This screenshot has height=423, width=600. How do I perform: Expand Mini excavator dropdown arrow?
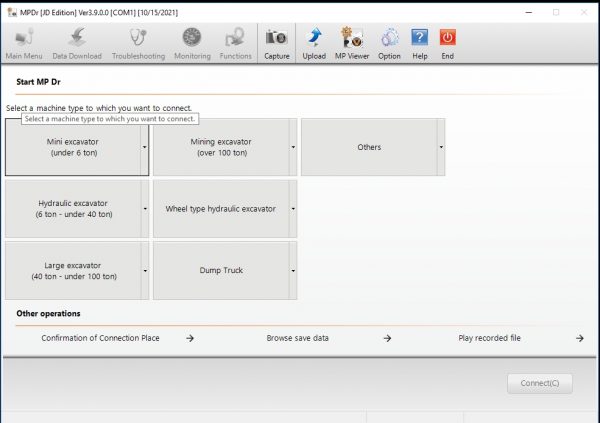[x=145, y=147]
